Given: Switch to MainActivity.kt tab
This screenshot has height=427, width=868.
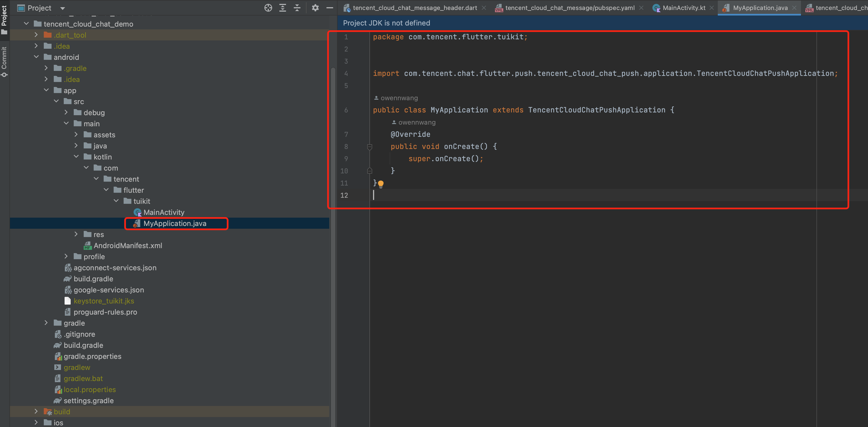Looking at the screenshot, I should click(x=683, y=8).
